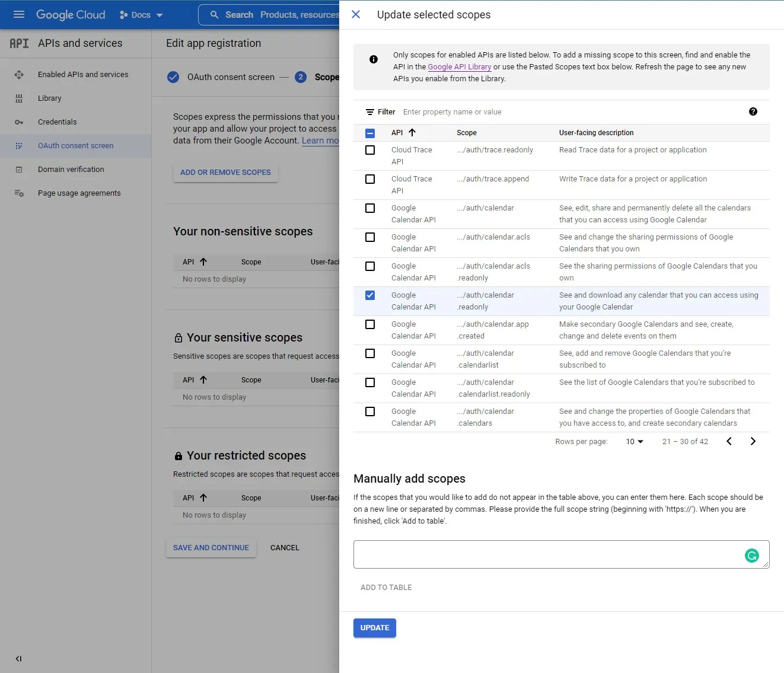Select Domain verification in the sidebar
Image resolution: width=784 pixels, height=673 pixels.
pyautogui.click(x=71, y=170)
